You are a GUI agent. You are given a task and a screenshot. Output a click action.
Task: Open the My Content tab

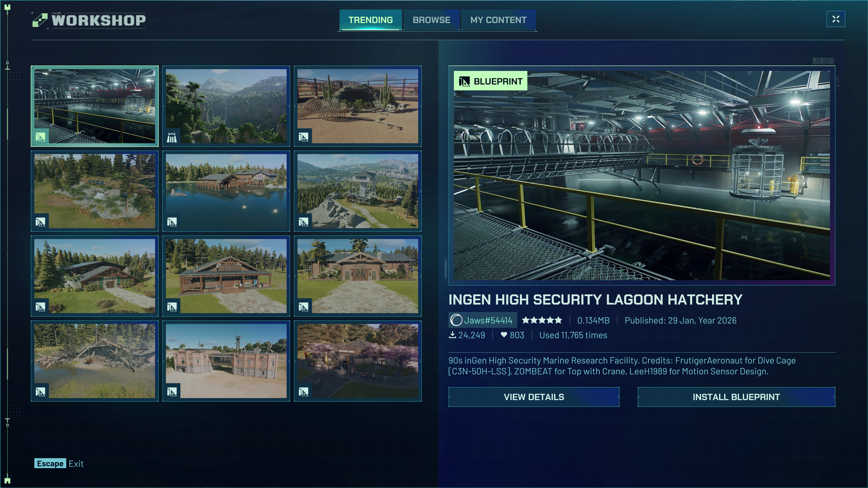[498, 20]
